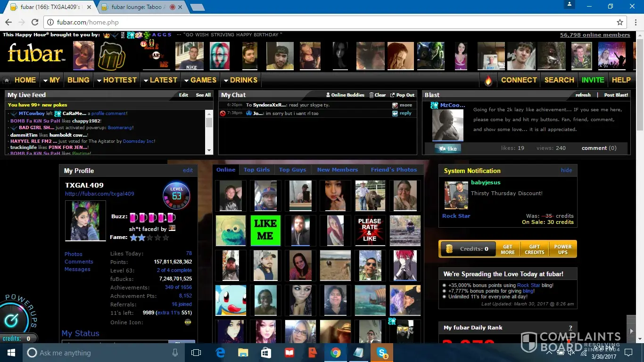Open the CONNECT menu item
644x362 pixels.
[x=519, y=80]
